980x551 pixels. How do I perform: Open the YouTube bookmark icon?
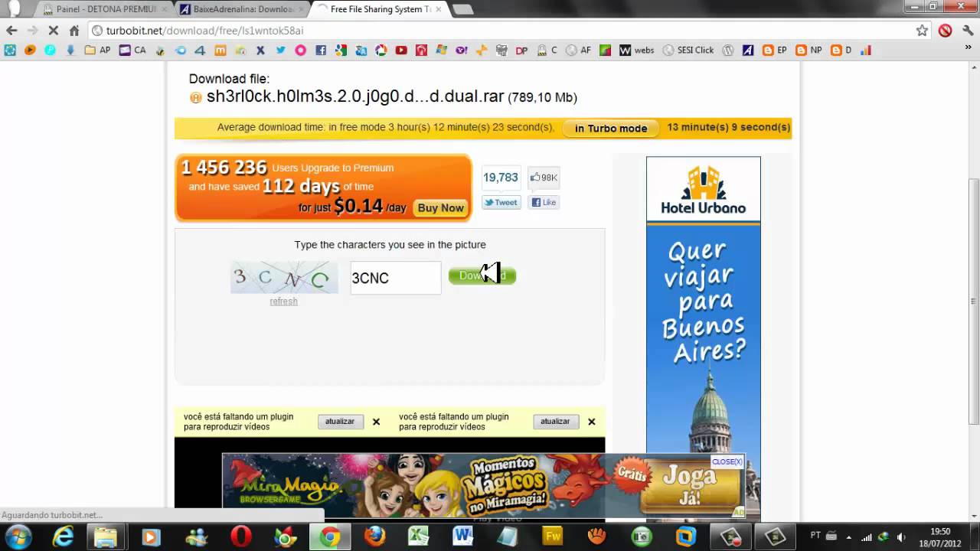click(x=401, y=51)
